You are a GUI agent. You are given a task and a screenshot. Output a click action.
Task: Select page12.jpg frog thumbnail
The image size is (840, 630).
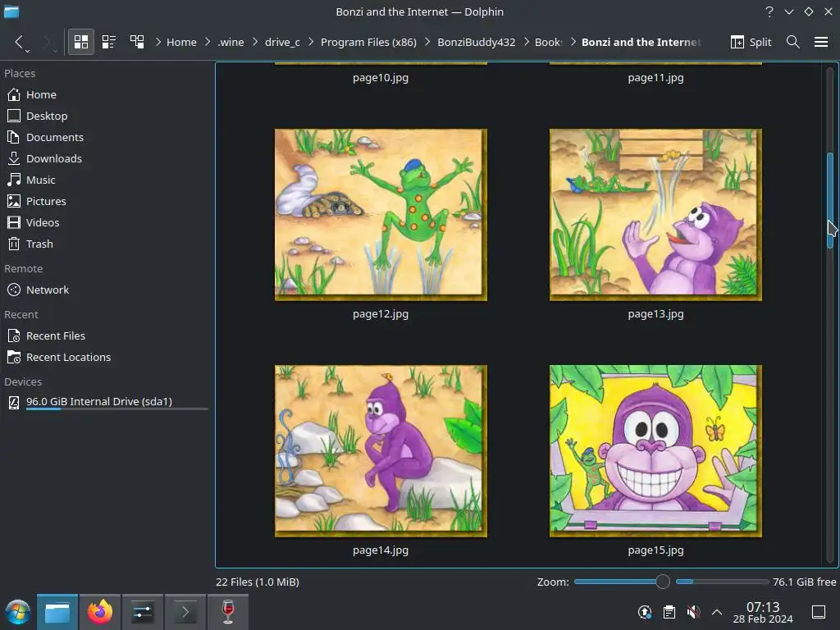(381, 214)
